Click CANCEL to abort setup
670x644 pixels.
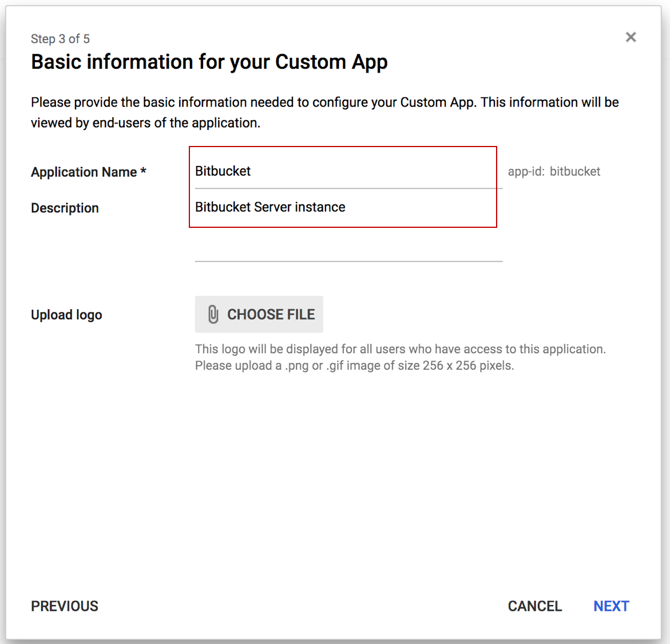(x=534, y=606)
